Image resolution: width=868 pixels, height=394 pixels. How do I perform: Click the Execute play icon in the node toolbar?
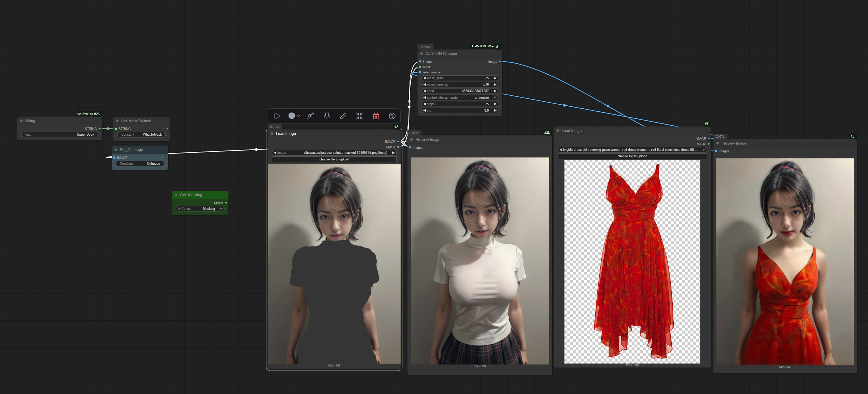[277, 116]
